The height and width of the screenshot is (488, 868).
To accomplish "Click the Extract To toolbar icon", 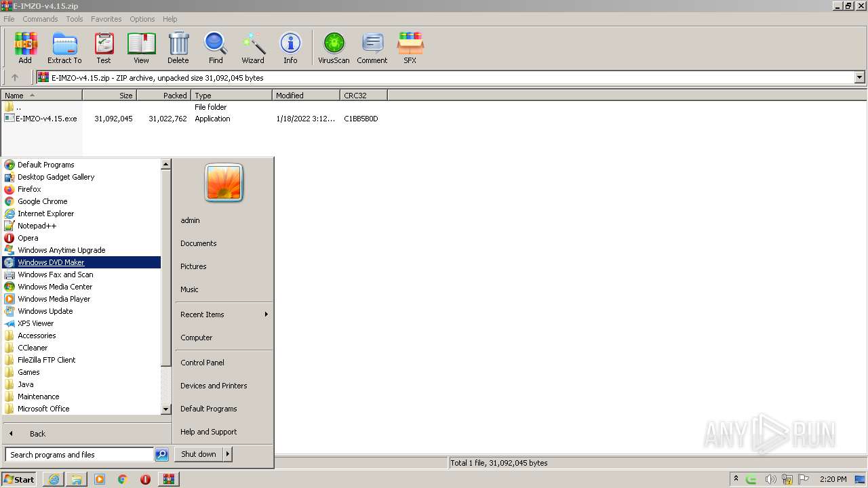I will coord(64,48).
